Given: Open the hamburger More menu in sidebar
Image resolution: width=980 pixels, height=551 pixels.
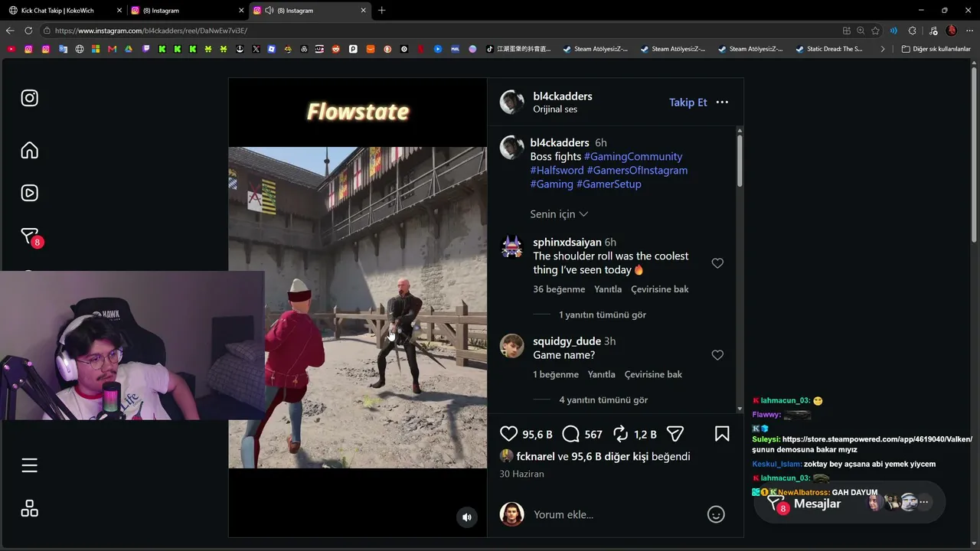Looking at the screenshot, I should tap(30, 465).
